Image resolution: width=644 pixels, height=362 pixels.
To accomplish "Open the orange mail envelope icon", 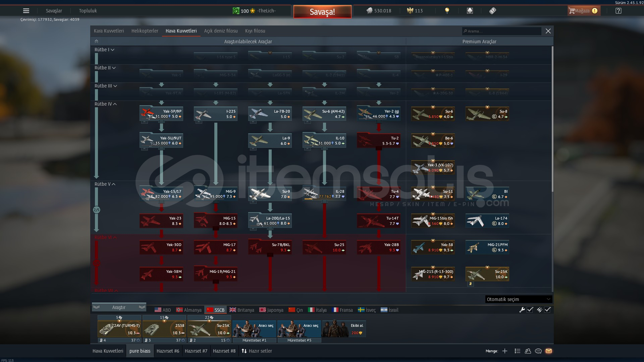I will pos(549,351).
